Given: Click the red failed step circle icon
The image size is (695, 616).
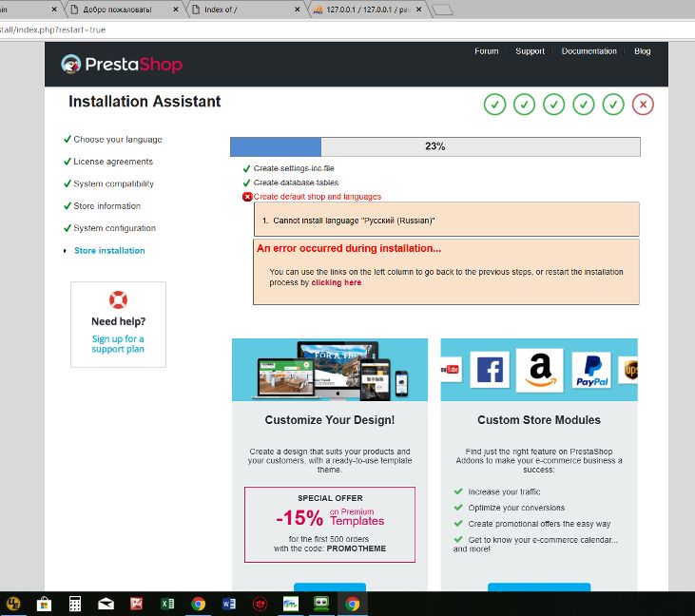Looking at the screenshot, I should (643, 105).
